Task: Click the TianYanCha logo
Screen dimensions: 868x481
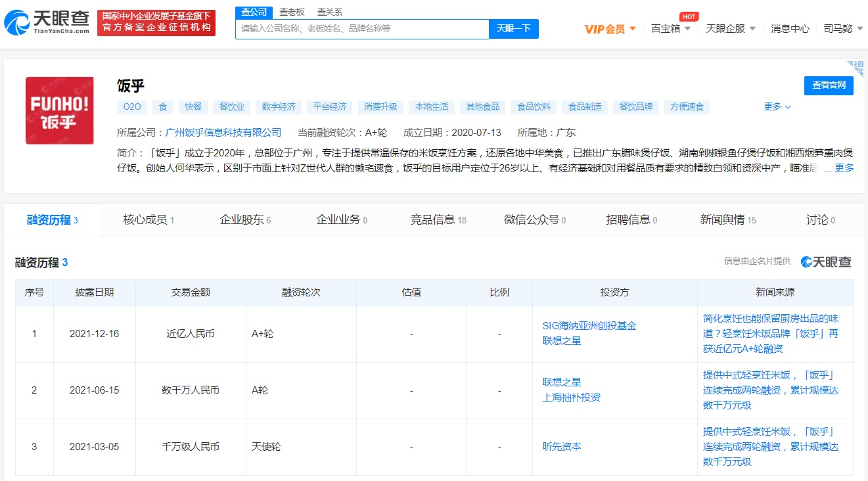Action: pos(46,22)
